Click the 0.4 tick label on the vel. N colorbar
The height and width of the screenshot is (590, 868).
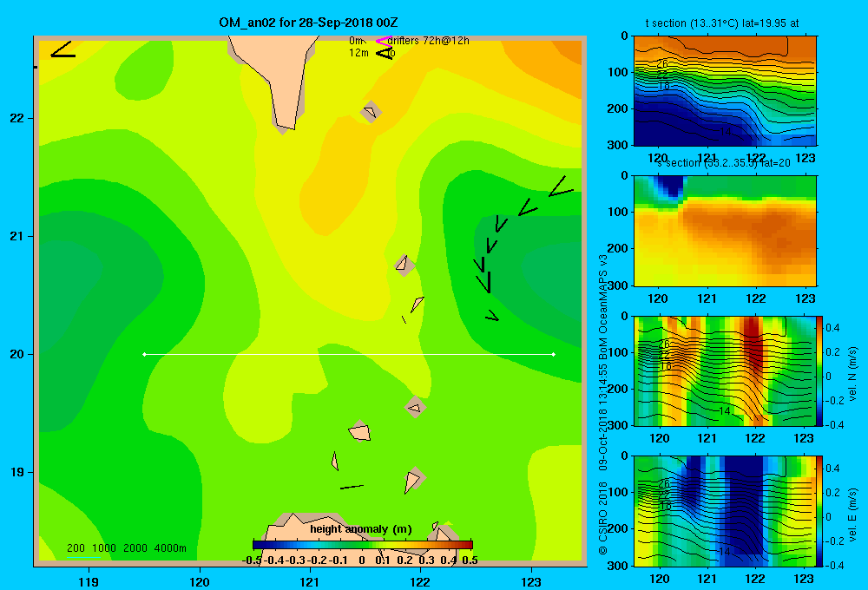tap(832, 328)
